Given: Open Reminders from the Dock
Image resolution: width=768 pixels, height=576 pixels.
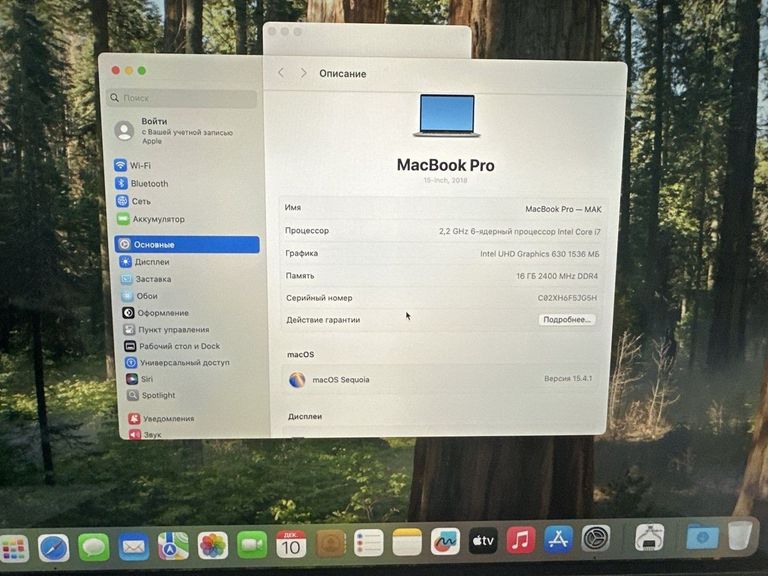Looking at the screenshot, I should (x=368, y=543).
